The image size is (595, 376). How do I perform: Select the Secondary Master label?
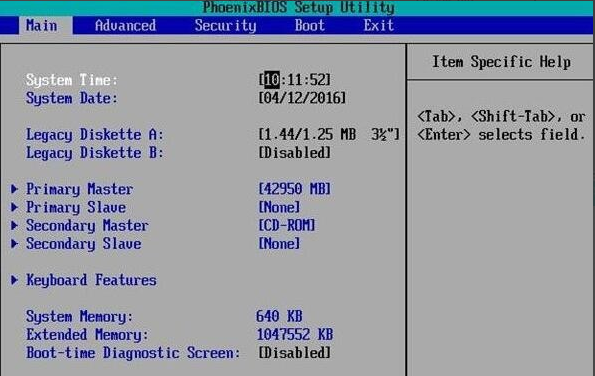pyautogui.click(x=87, y=225)
